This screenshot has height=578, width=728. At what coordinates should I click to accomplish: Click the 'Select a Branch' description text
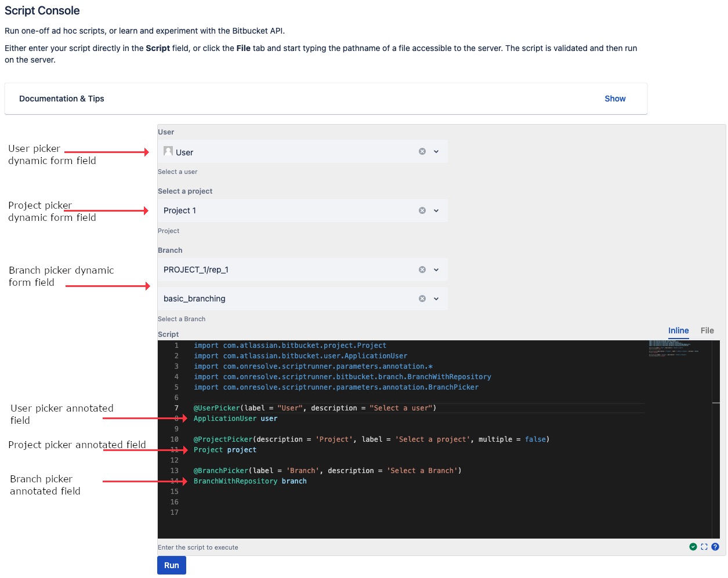182,319
